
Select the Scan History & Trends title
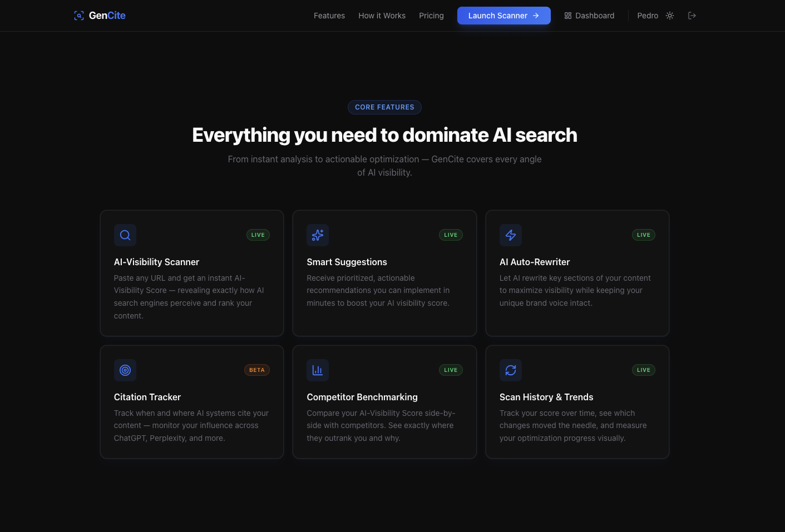click(x=546, y=397)
